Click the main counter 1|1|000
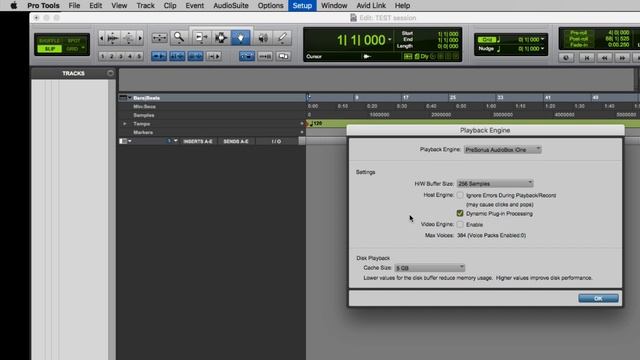The image size is (640, 360). click(x=361, y=40)
